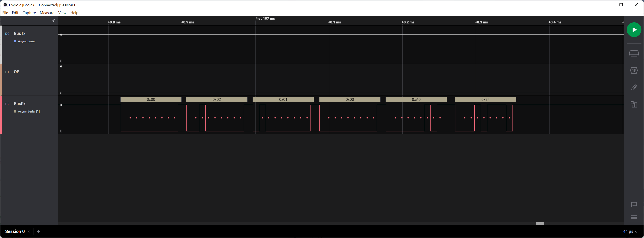Select the BusTx channel label
Image resolution: width=644 pixels, height=238 pixels.
(x=20, y=33)
